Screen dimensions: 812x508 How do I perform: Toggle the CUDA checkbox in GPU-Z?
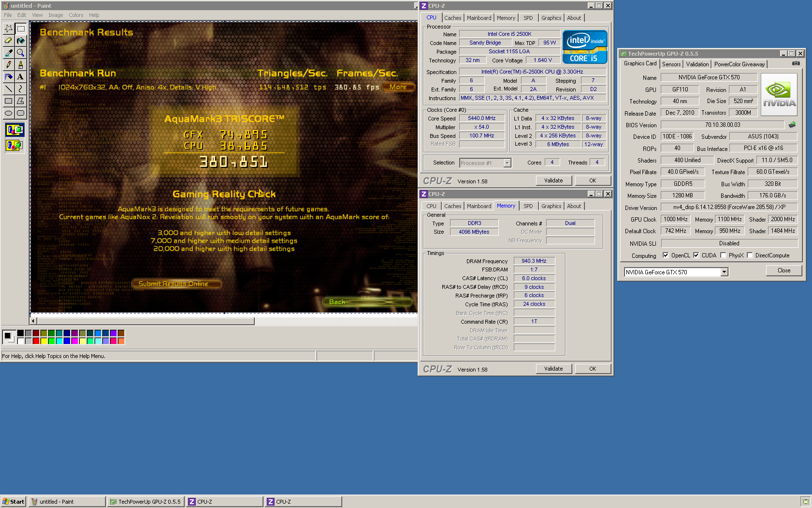coord(696,255)
